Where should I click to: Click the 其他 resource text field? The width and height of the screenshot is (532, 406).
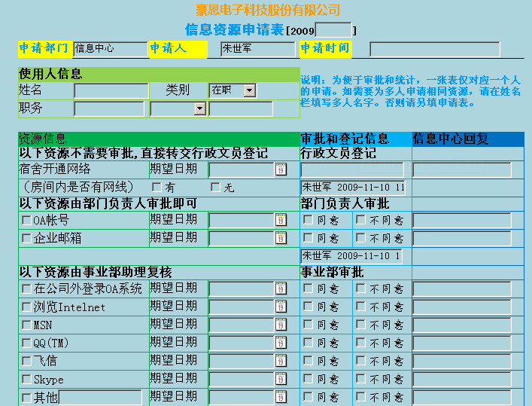[x=100, y=397]
